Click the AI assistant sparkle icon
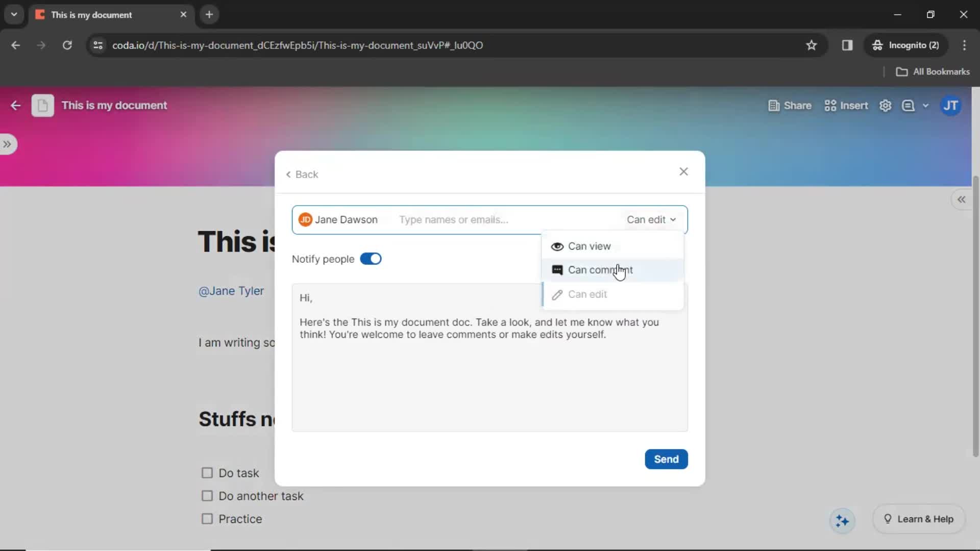The width and height of the screenshot is (980, 551). point(843,519)
